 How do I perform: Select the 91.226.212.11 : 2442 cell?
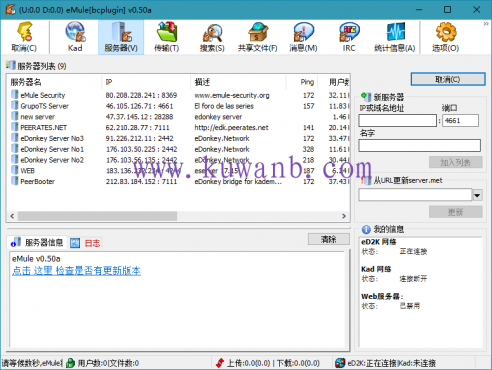139,138
